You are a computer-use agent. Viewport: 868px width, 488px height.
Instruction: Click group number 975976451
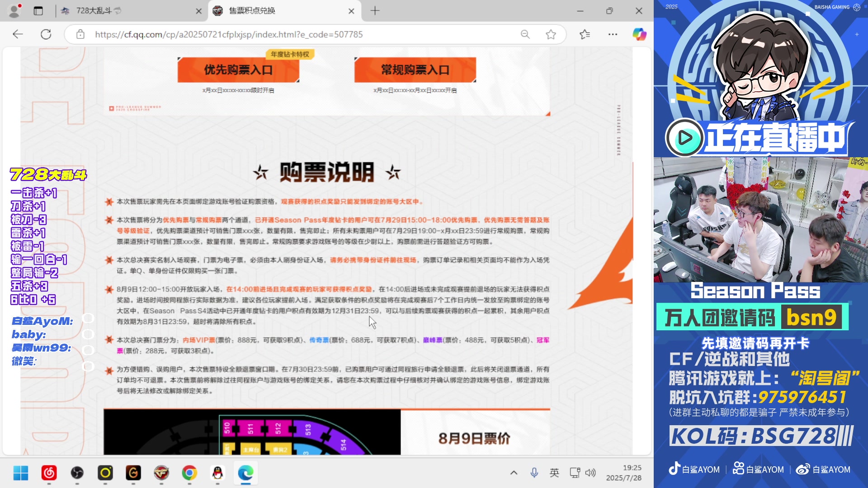(x=802, y=398)
